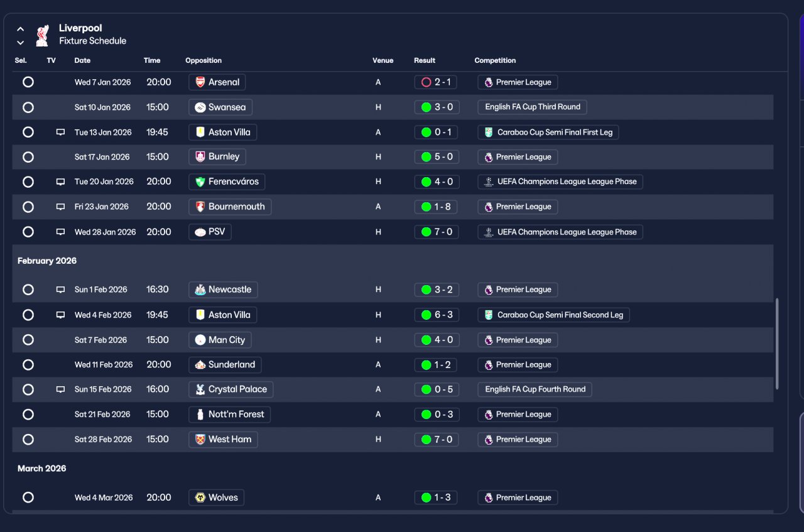Click the Wolves badge icon
Screen dimensions: 804x532
click(x=200, y=497)
